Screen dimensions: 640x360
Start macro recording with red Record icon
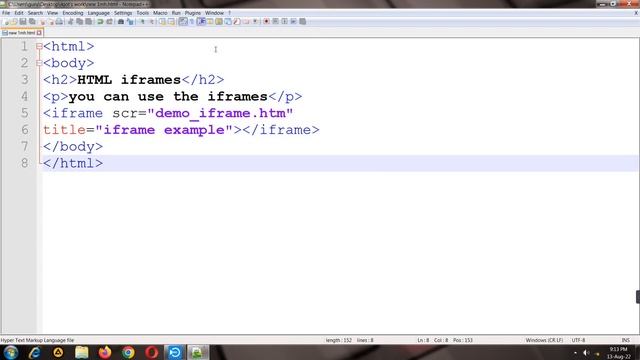[266, 21]
